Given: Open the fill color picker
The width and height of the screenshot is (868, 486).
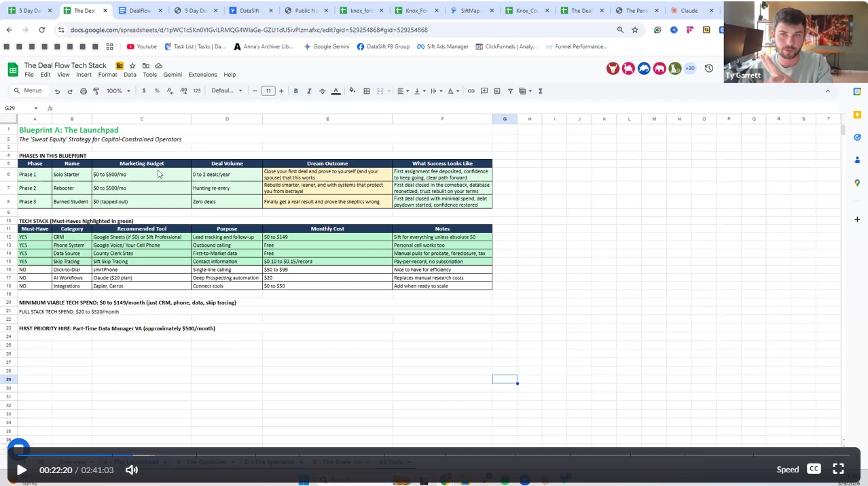Looking at the screenshot, I should pyautogui.click(x=352, y=91).
